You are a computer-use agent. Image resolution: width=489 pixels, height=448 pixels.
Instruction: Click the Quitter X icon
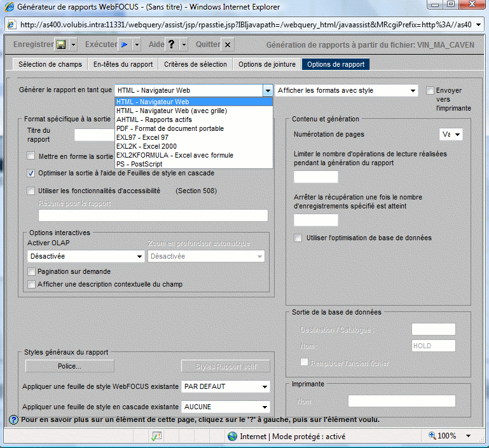(x=228, y=45)
